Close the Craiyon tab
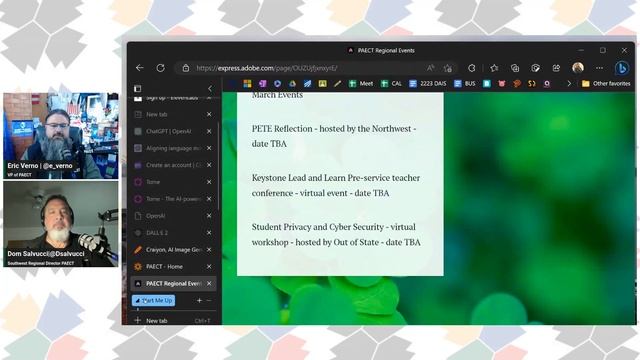640x360 pixels. (x=209, y=249)
